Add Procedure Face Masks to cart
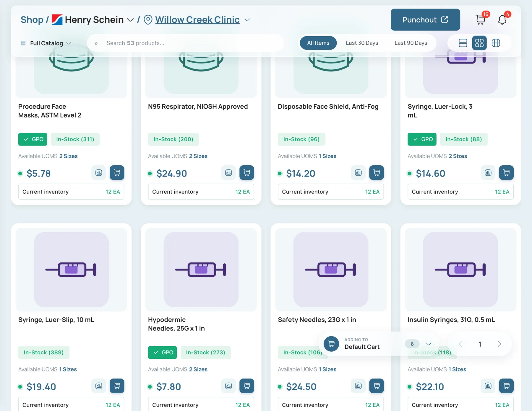 117,173
